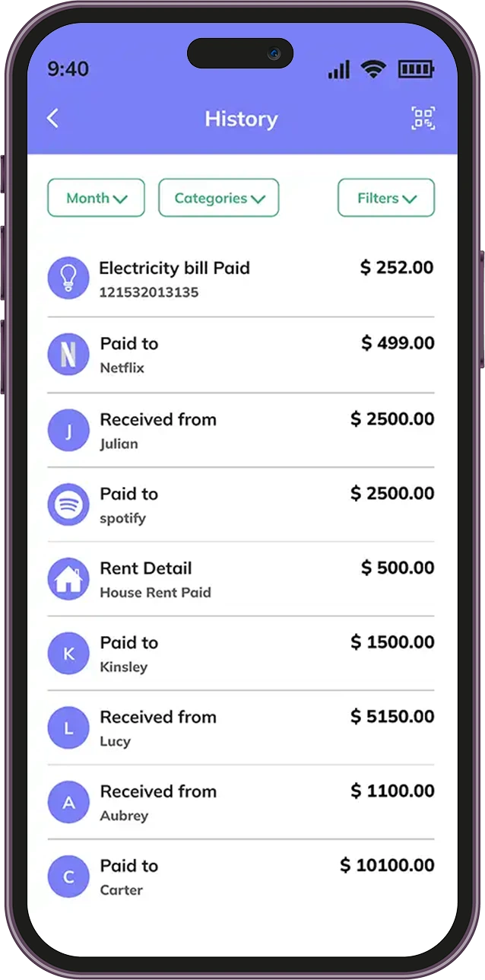Expand the Month dropdown

coord(96,198)
